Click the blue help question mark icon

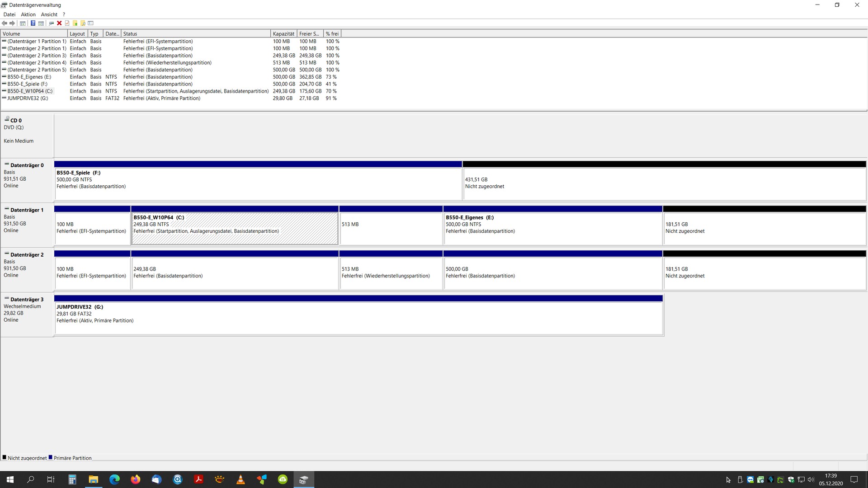coord(33,23)
